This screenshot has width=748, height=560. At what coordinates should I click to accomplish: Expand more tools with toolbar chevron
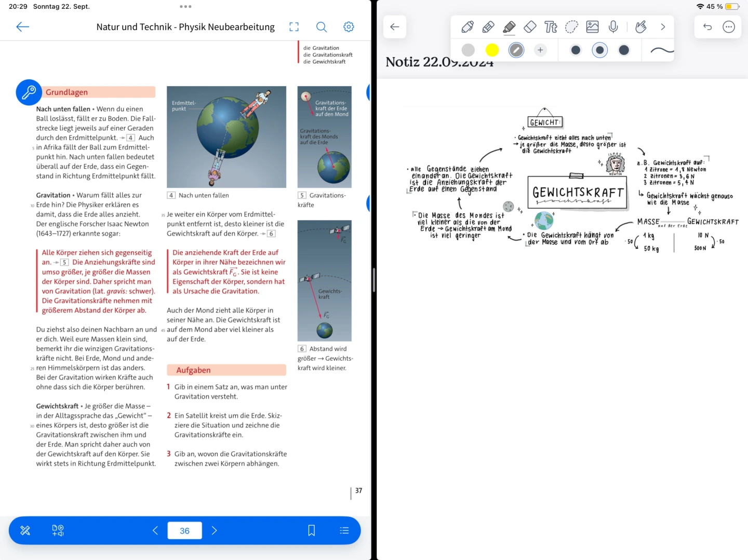tap(663, 27)
